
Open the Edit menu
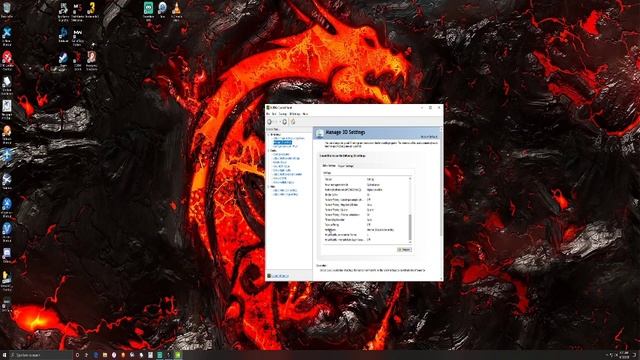point(274,114)
